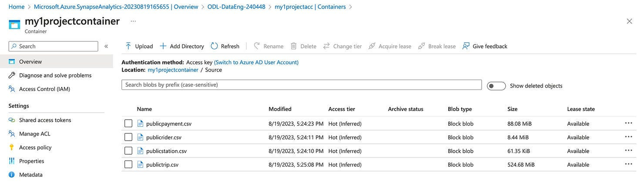644x196 pixels.
Task: Open ellipsis menu for publictrip.csv row
Action: click(x=628, y=164)
